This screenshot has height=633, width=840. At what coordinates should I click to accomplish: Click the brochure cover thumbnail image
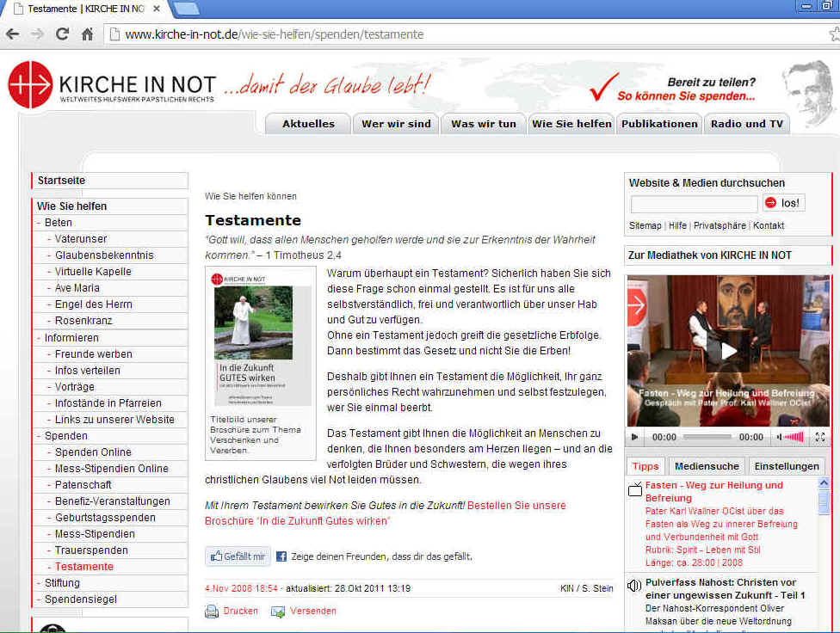(262, 339)
